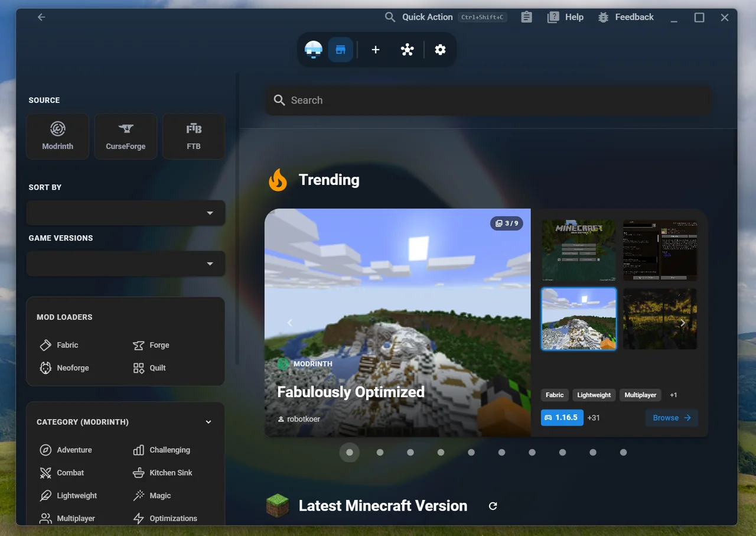
Task: Create a new instance with plus icon
Action: tap(376, 50)
